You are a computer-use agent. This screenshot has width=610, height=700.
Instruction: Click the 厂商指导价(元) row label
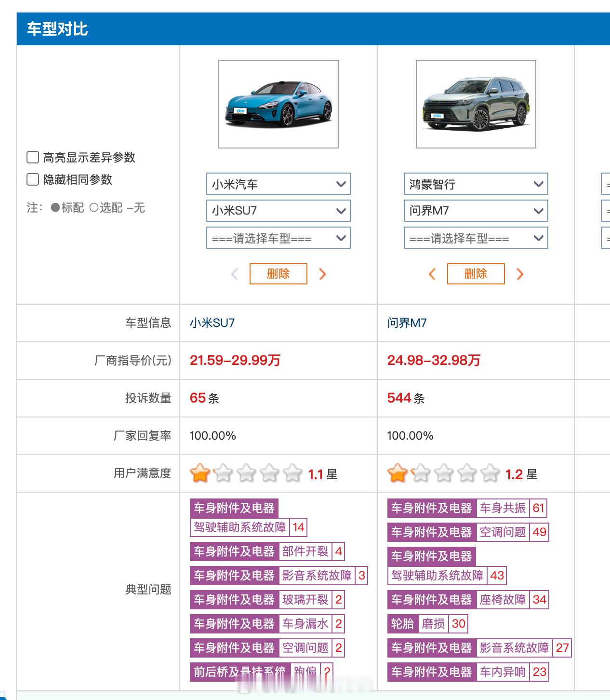point(133,360)
